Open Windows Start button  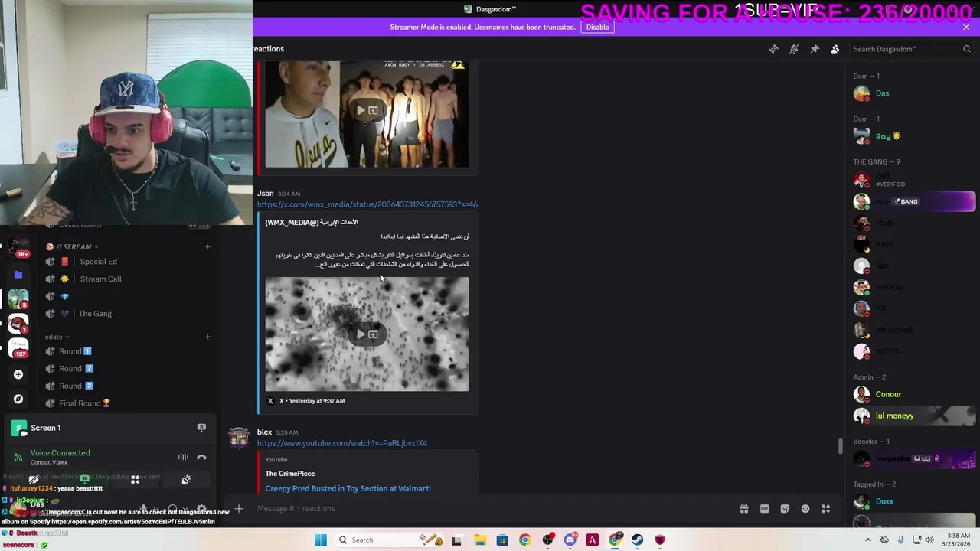321,540
